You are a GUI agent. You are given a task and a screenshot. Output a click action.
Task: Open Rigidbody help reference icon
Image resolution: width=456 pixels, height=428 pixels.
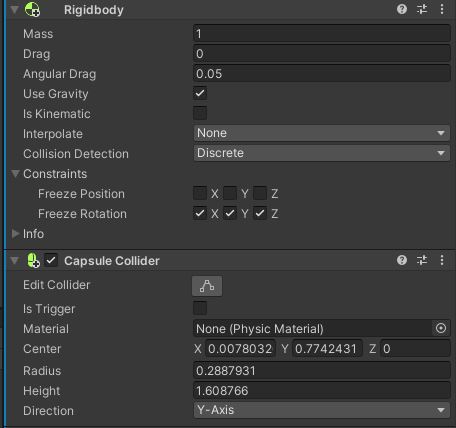pos(402,9)
